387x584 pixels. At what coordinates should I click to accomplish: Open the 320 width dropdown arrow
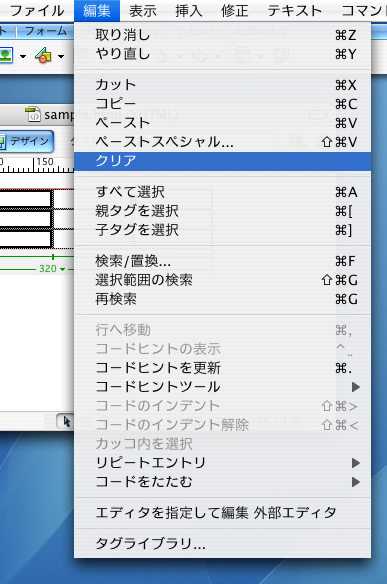coord(62,269)
